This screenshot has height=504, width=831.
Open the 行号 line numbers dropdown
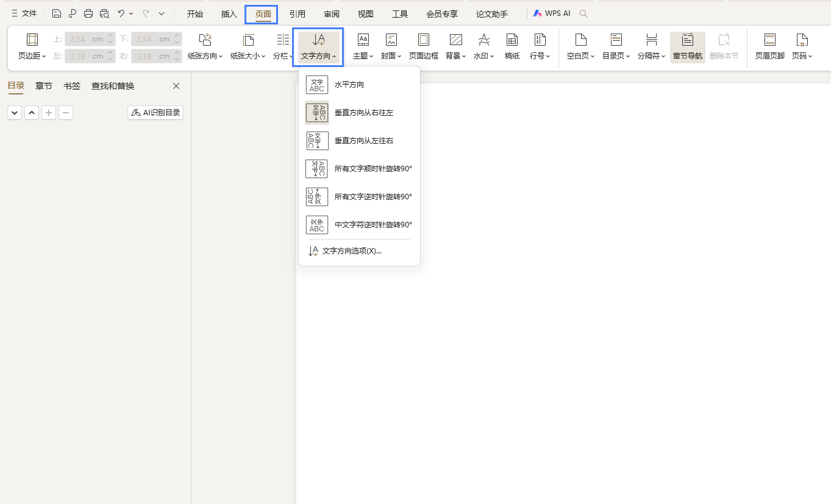(540, 48)
